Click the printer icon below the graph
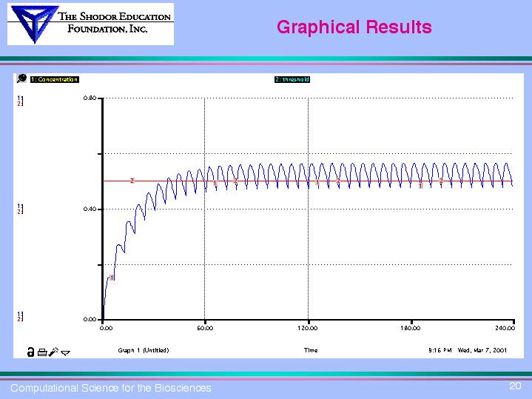Screen dimensions: 532x399 [41, 352]
